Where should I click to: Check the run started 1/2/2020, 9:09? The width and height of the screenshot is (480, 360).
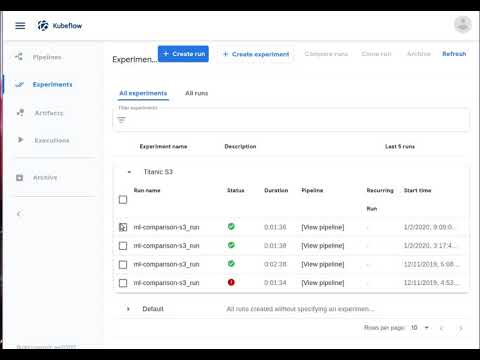[123, 227]
